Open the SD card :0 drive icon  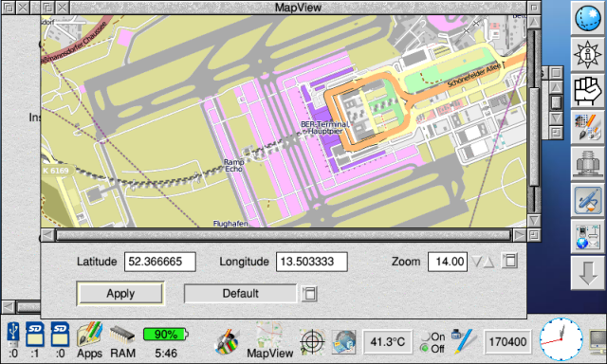coord(60,335)
